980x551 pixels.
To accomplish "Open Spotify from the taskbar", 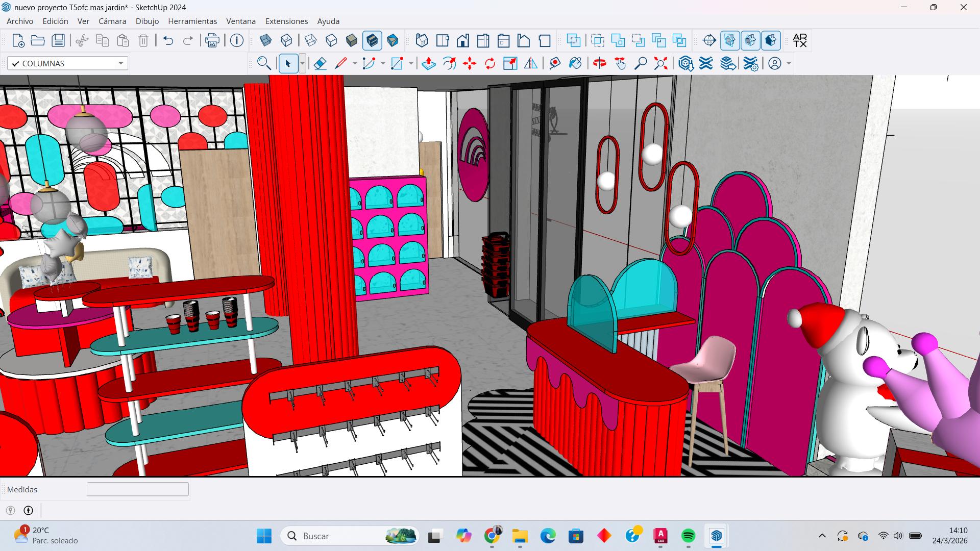I will tap(689, 536).
